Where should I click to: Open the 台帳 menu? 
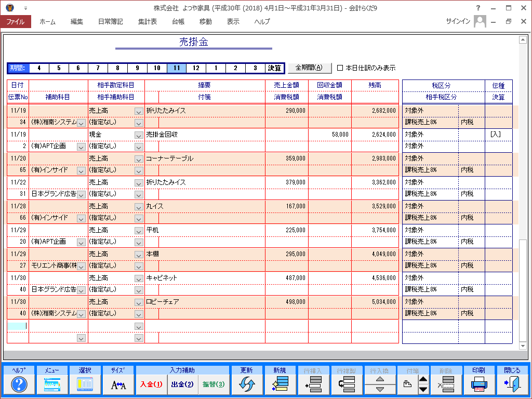coord(178,21)
